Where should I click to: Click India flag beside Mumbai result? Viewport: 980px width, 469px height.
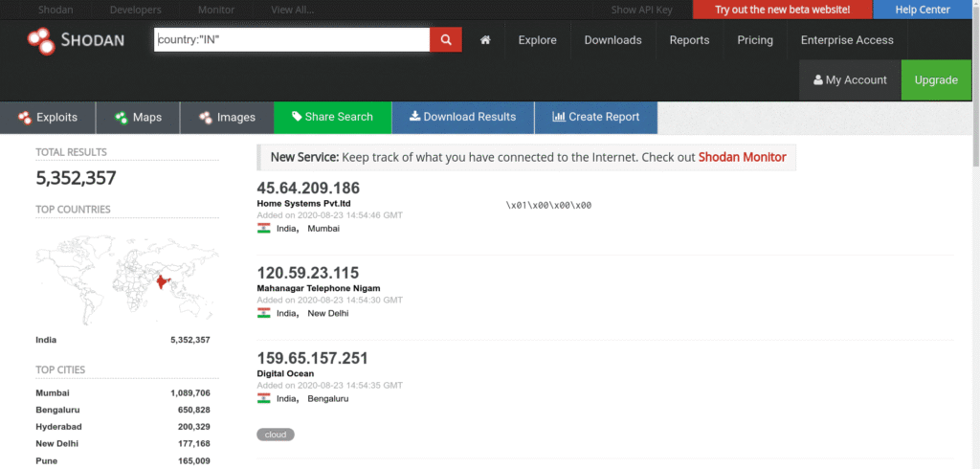click(x=263, y=228)
